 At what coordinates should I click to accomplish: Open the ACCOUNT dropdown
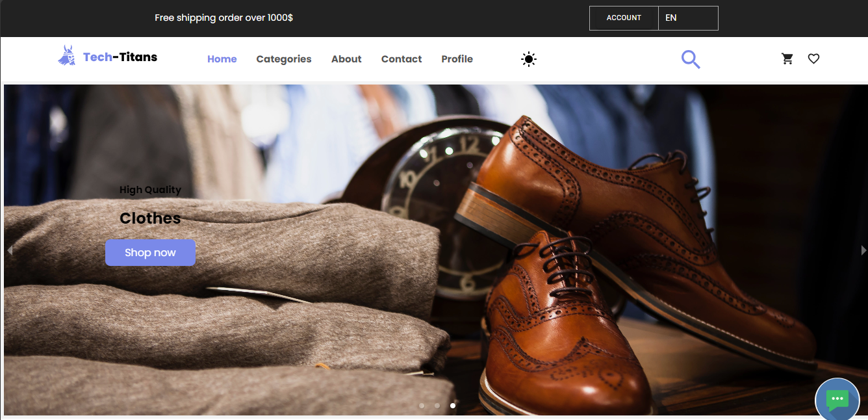[623, 18]
